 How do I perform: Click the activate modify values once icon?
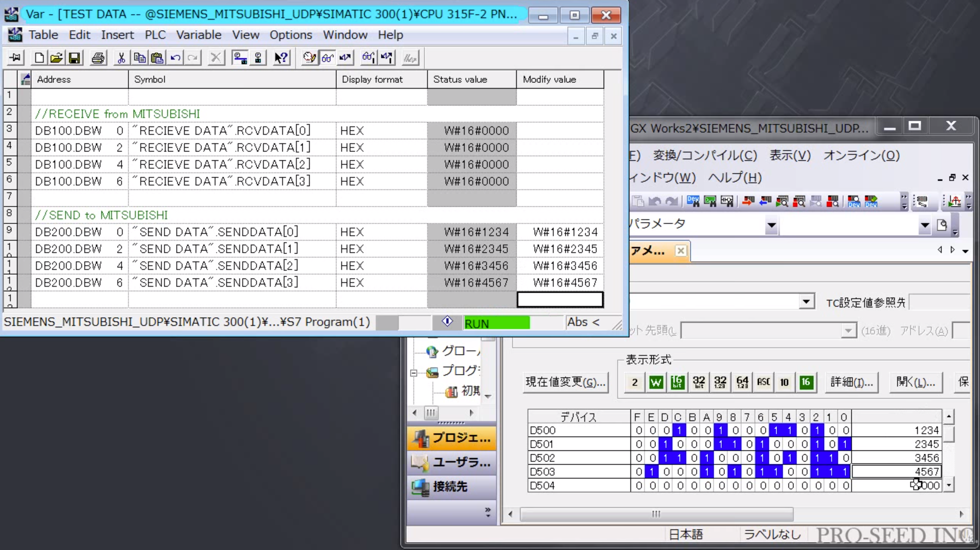(x=387, y=58)
